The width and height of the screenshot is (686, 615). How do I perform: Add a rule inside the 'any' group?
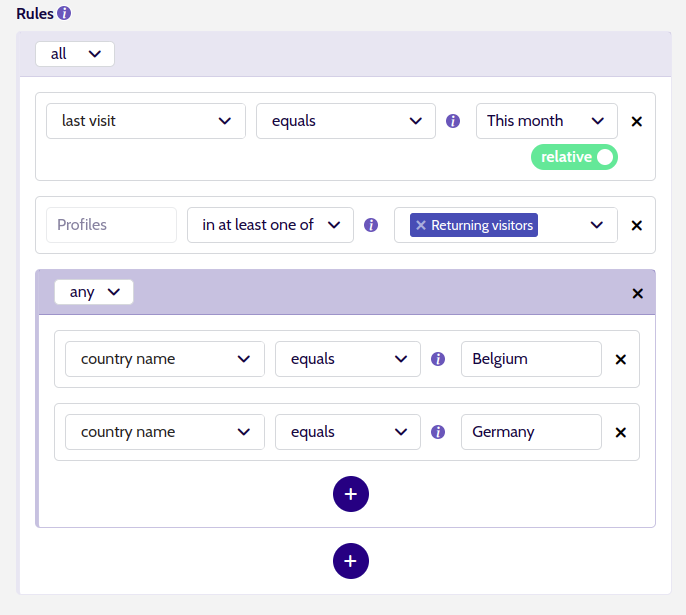click(350, 494)
